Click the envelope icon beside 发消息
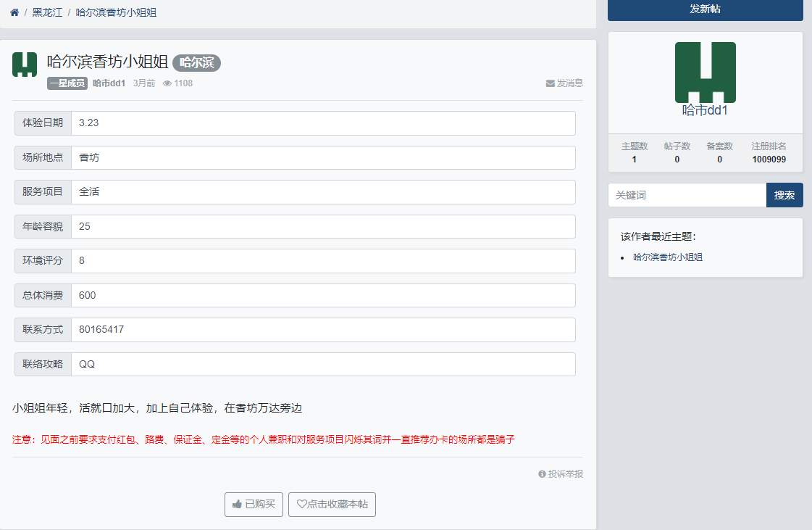Screen dimensions: 812x530 tap(551, 83)
